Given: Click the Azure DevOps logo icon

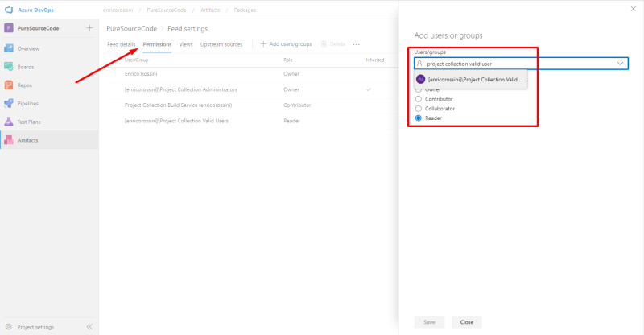Looking at the screenshot, I should point(9,10).
